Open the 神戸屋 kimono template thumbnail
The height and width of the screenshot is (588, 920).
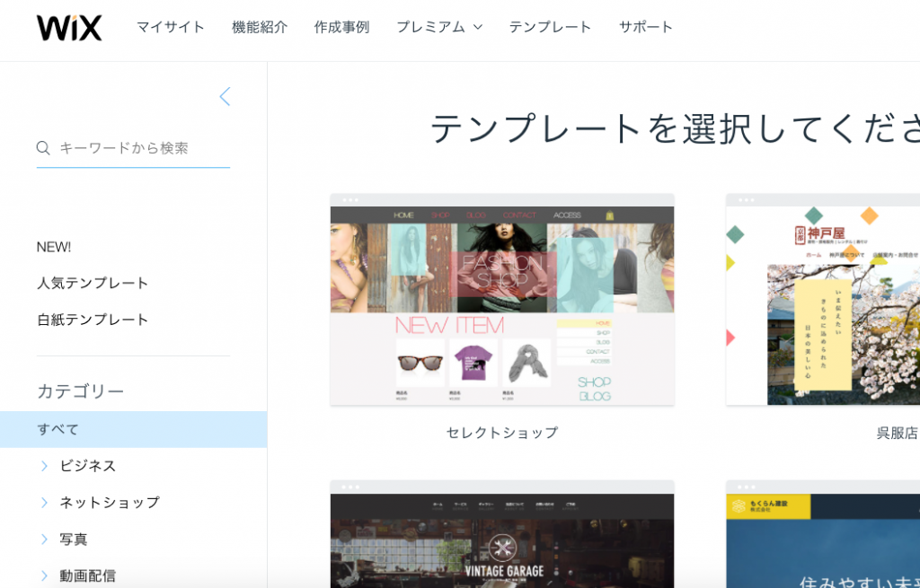point(823,300)
